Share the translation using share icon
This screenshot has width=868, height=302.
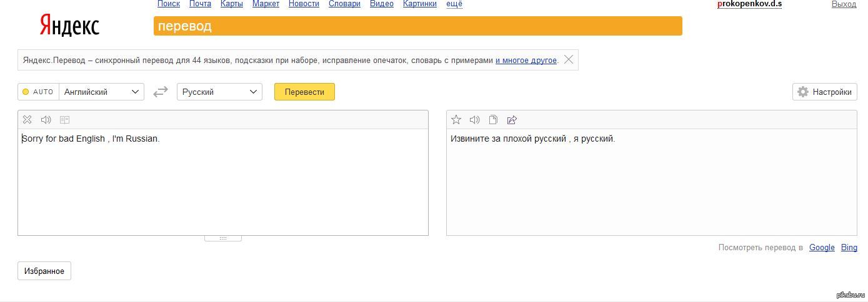coord(512,120)
